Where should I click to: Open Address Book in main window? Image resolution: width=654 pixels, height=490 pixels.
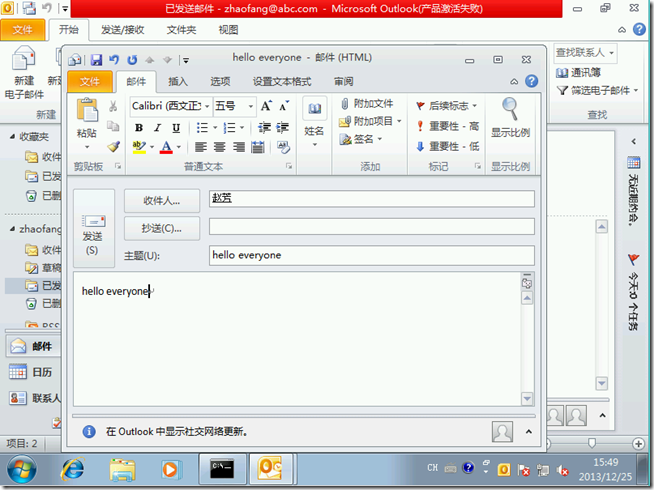coord(579,73)
